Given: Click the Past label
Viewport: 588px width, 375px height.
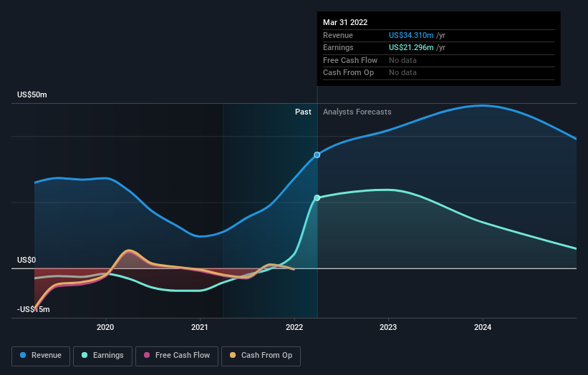Looking at the screenshot, I should [303, 112].
